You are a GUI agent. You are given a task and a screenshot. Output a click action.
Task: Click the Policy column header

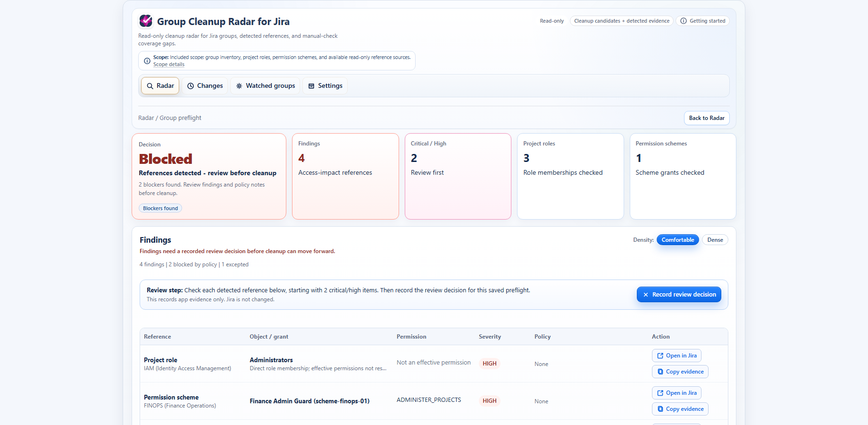(x=542, y=337)
